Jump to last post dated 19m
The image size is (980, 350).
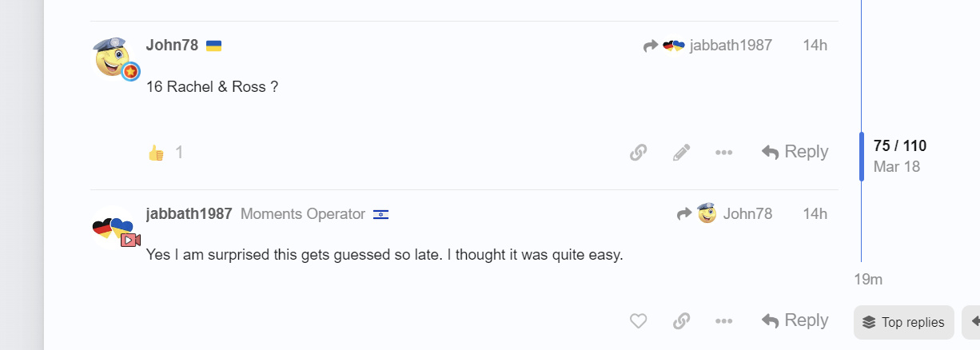click(x=868, y=280)
